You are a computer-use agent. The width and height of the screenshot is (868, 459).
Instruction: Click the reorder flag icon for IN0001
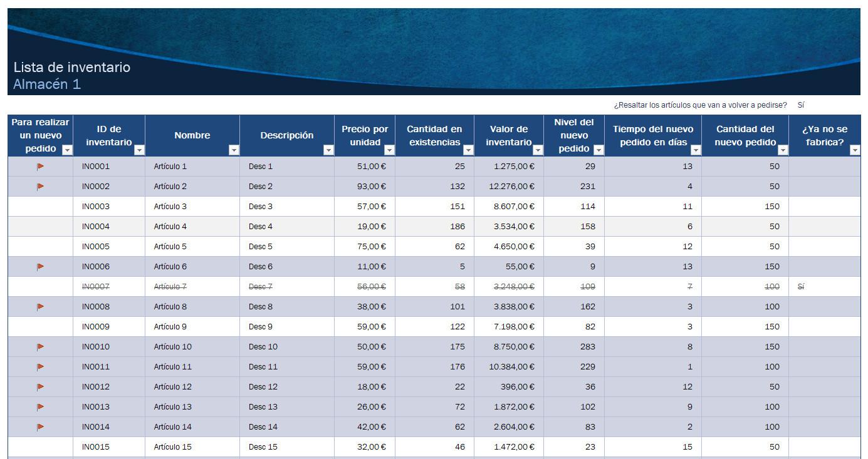(x=40, y=167)
